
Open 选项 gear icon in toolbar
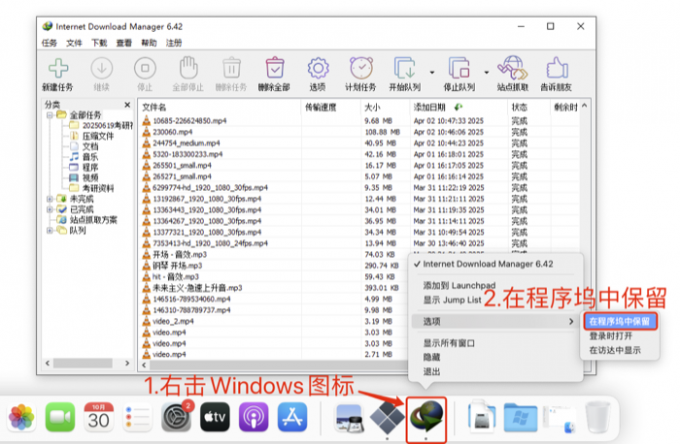click(x=318, y=71)
